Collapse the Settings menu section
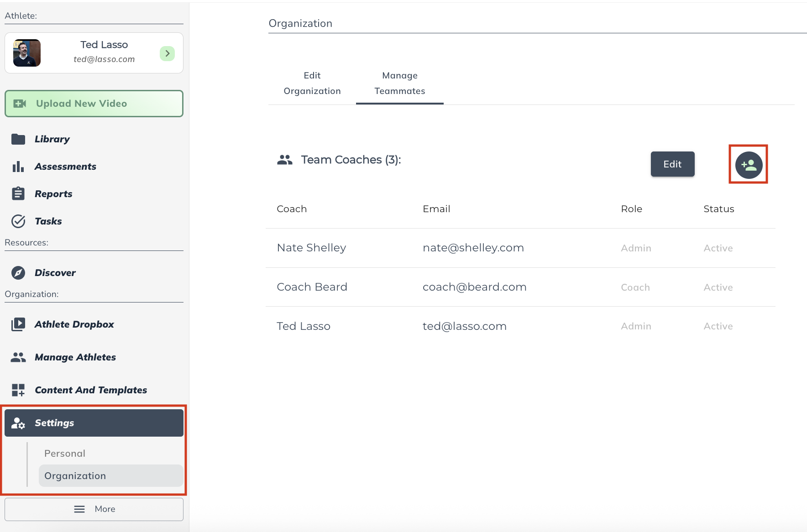807x532 pixels. pyautogui.click(x=94, y=423)
